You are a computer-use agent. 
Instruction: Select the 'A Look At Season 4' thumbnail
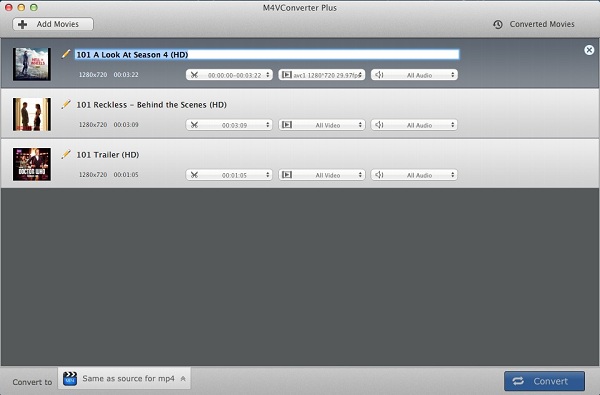pos(32,64)
